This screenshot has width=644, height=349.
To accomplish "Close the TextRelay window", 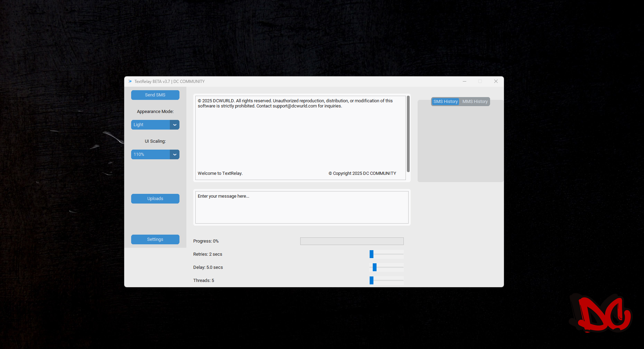I will coord(496,82).
